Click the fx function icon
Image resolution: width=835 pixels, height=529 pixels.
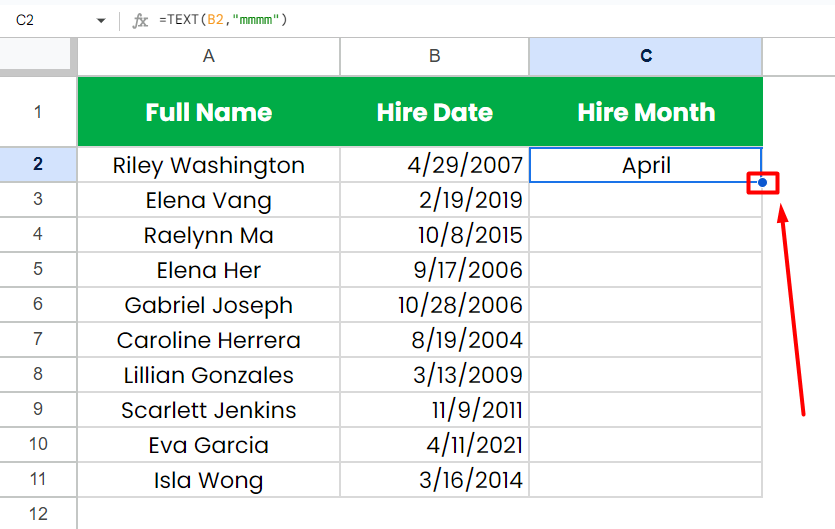tap(140, 20)
